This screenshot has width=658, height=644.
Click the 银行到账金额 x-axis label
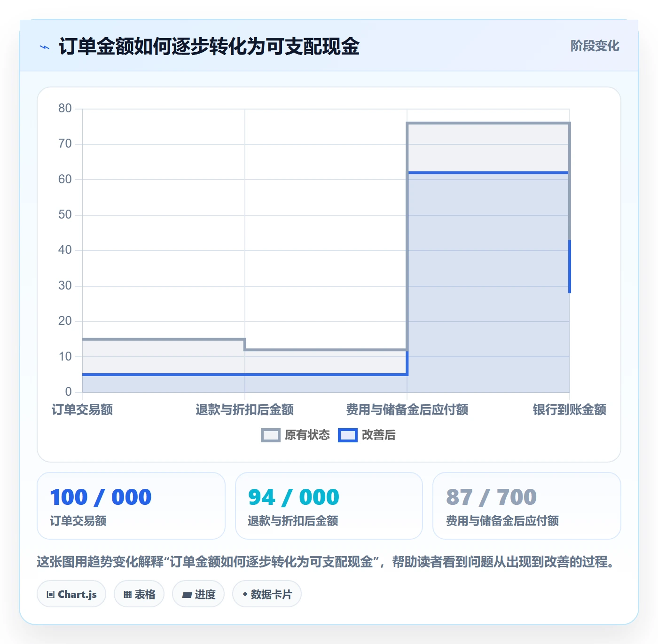(x=570, y=409)
